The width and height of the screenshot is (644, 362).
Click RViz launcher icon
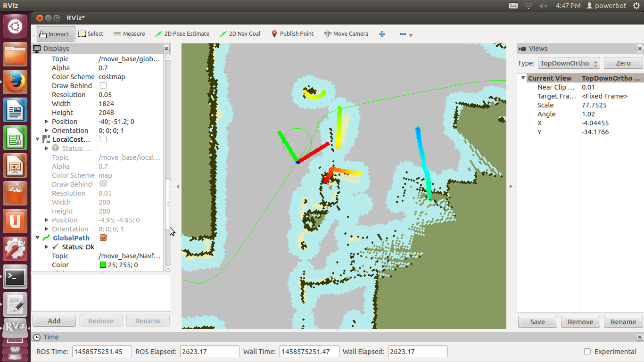[x=15, y=329]
